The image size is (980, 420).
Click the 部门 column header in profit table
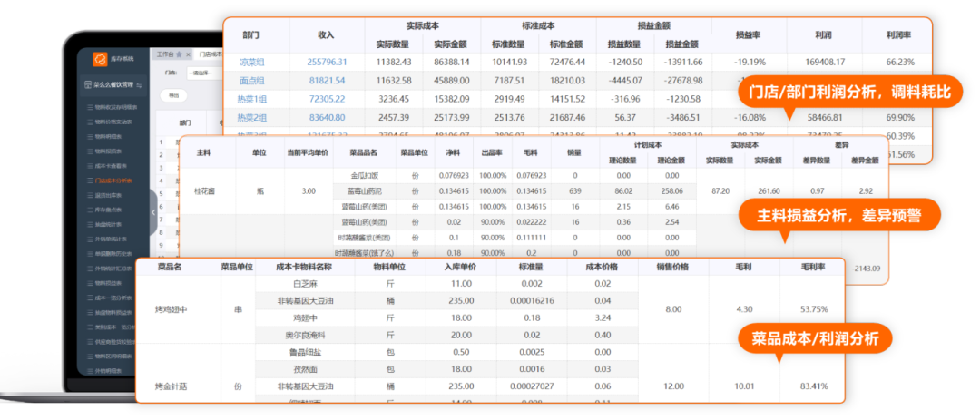tap(252, 35)
